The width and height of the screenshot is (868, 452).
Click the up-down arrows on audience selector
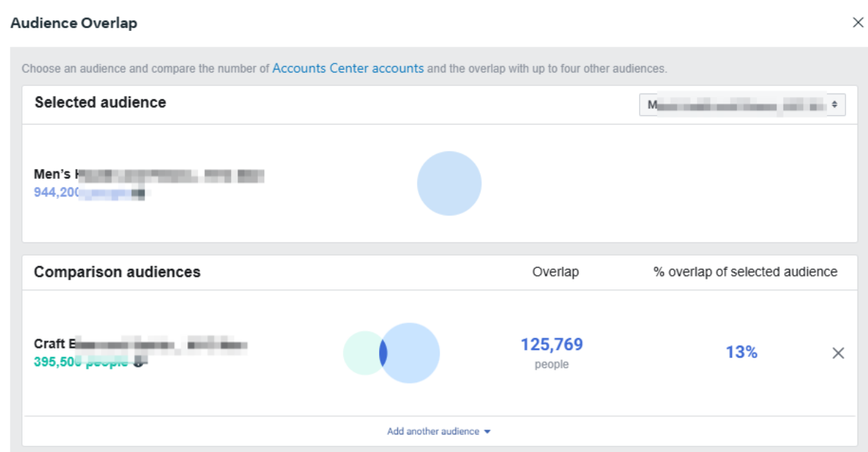coord(834,105)
